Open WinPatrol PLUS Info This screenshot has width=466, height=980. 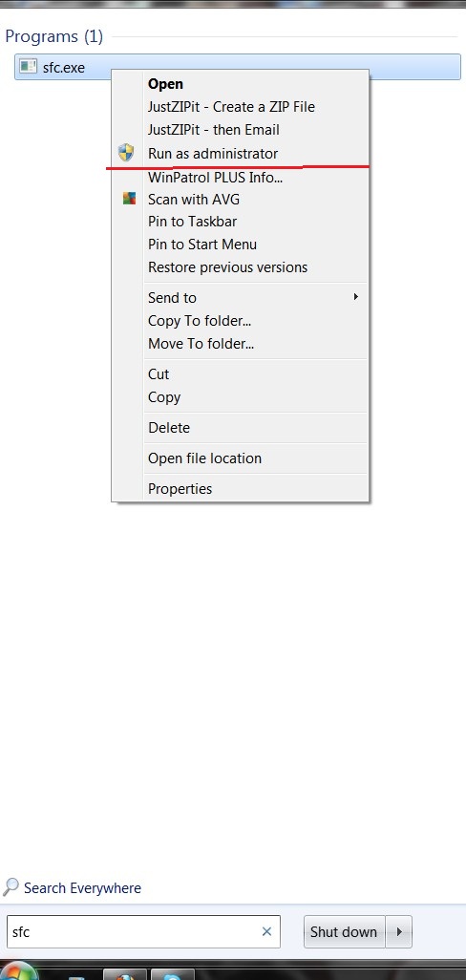click(216, 178)
